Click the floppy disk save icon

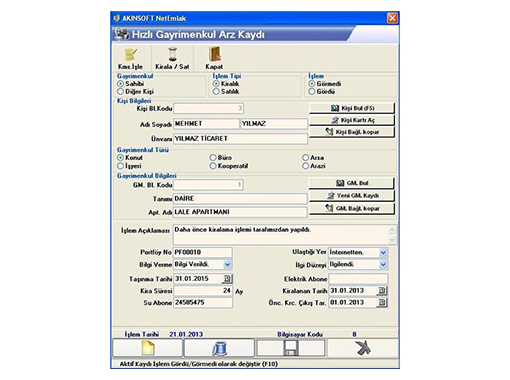click(x=290, y=348)
